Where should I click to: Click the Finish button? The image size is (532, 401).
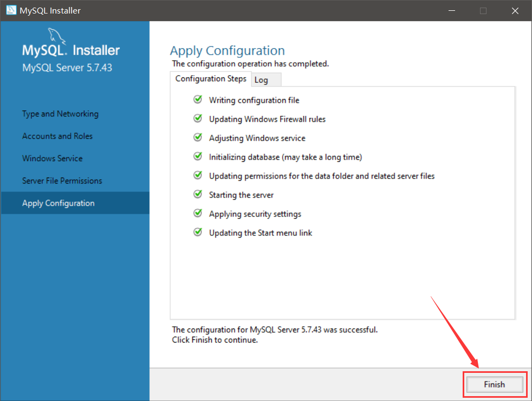coord(495,384)
